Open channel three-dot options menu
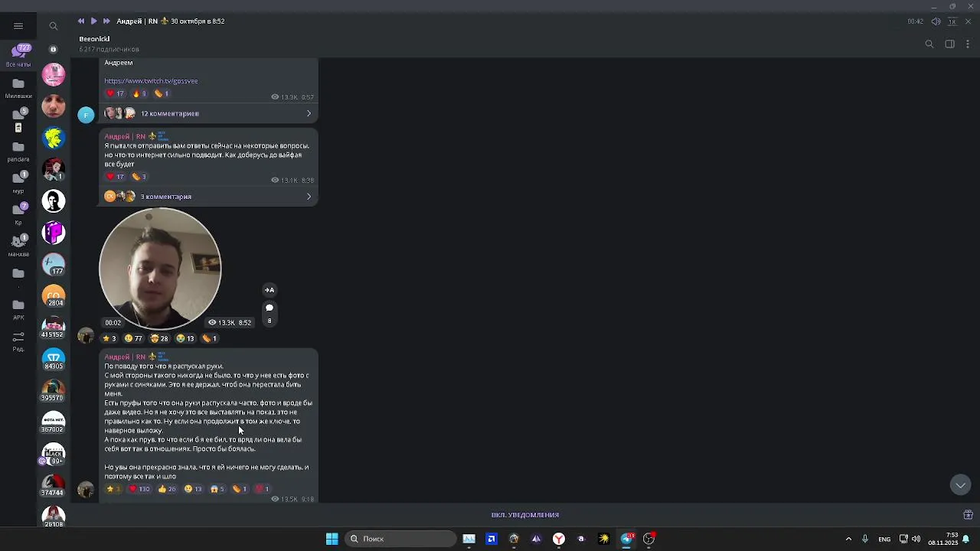 (968, 44)
